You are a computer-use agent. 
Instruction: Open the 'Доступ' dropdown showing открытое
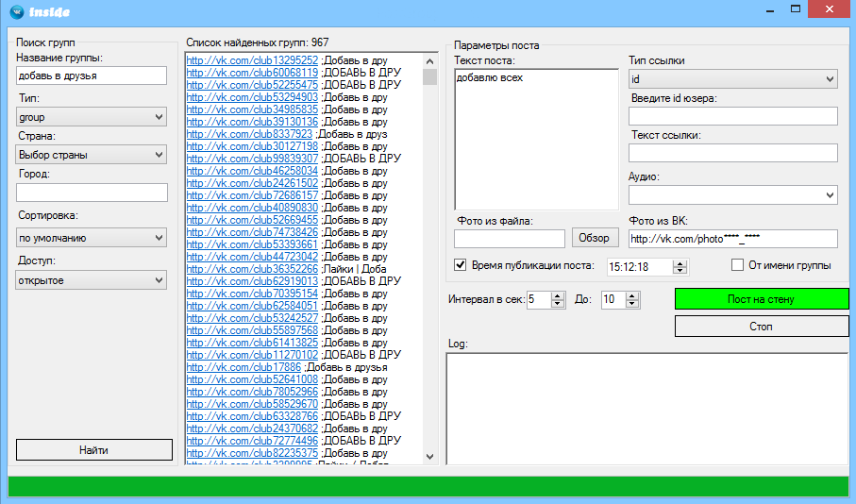(x=92, y=280)
